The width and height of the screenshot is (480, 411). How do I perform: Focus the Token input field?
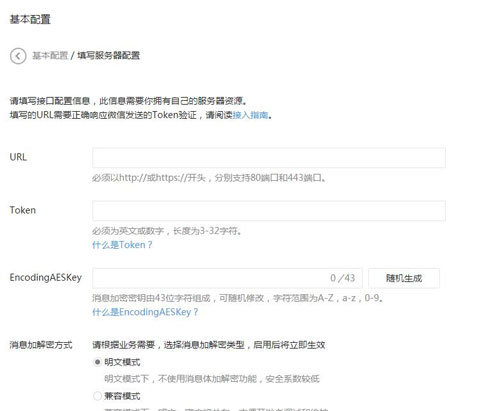coord(269,211)
